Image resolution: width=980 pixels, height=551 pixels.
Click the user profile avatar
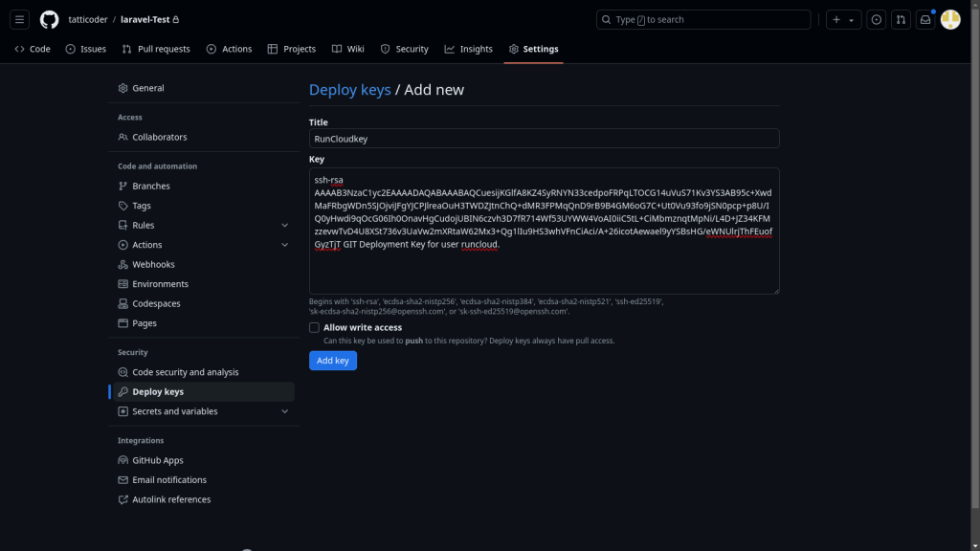coord(950,19)
